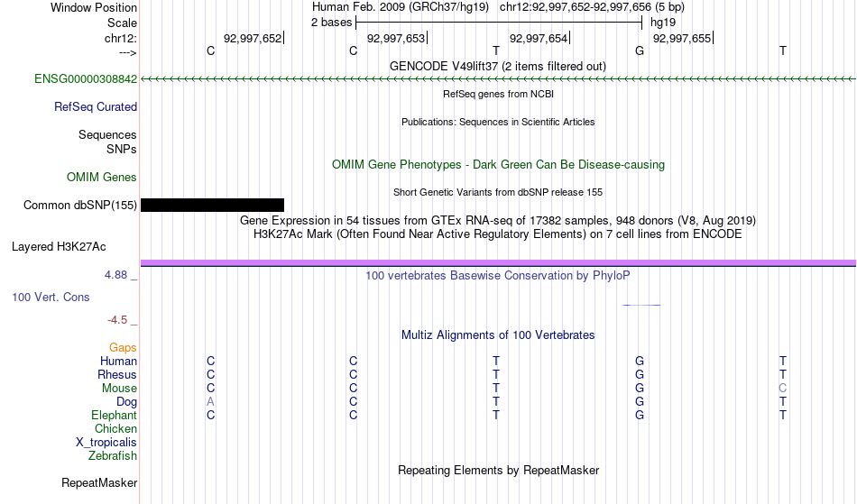Click Multiz Alignments of 100 Vertebrates title
857x504 pixels.
498,335
